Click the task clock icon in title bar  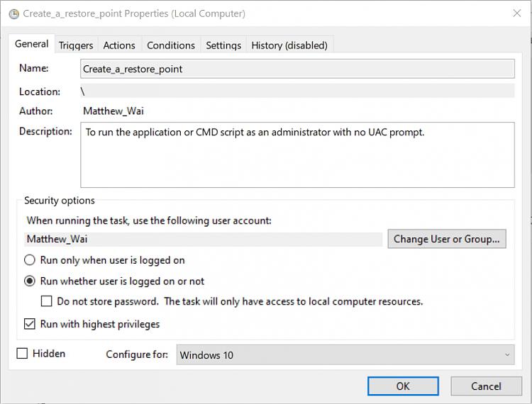pos(14,14)
